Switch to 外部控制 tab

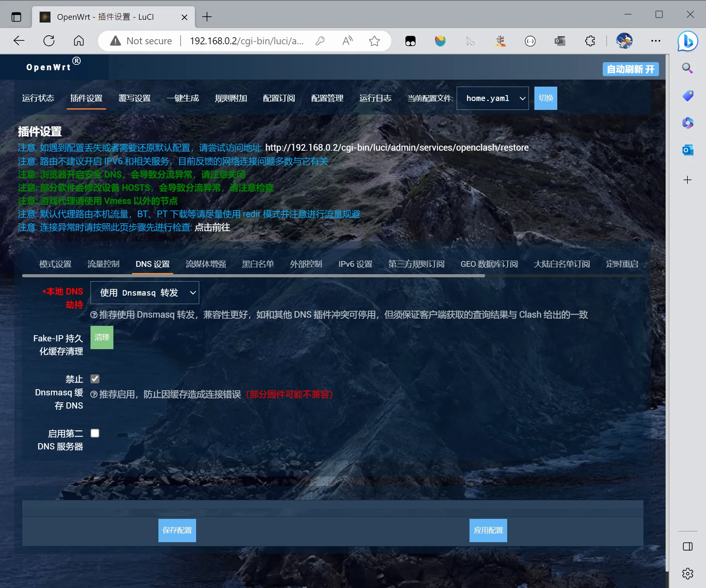tap(306, 264)
